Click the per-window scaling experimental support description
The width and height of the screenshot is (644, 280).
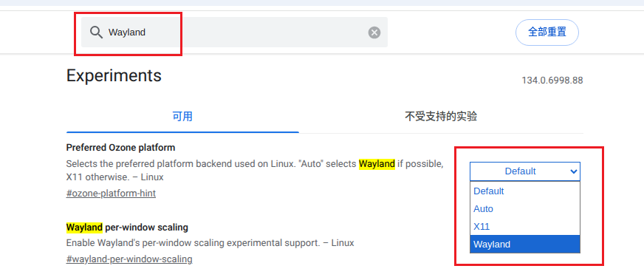[x=210, y=243]
